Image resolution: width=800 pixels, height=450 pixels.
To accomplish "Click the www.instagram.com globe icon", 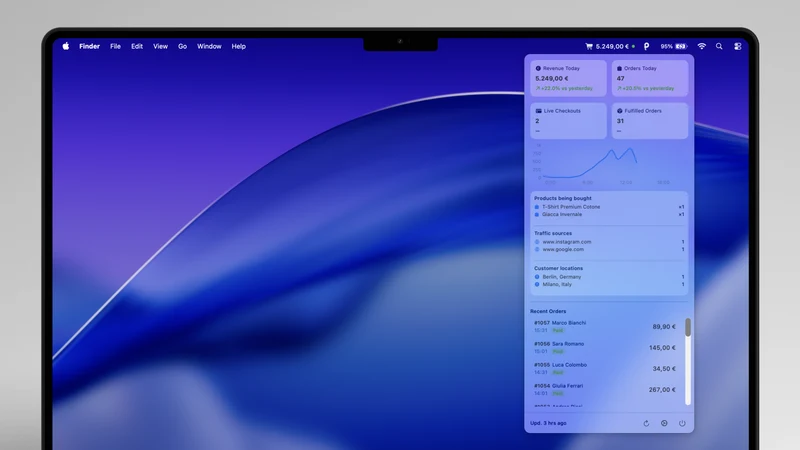I will pyautogui.click(x=537, y=242).
